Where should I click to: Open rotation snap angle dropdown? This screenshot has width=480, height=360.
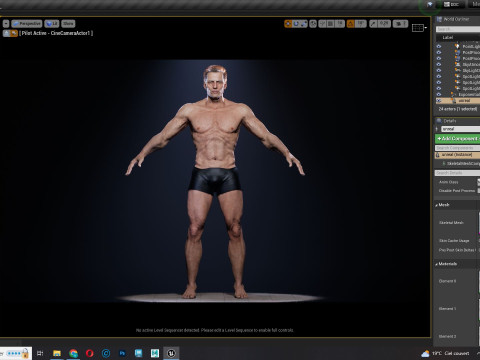pos(360,24)
